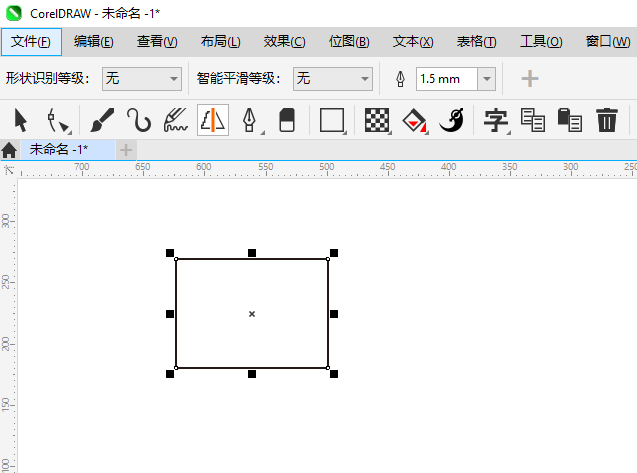
Task: Open the 效果(C) menu
Action: pos(284,42)
